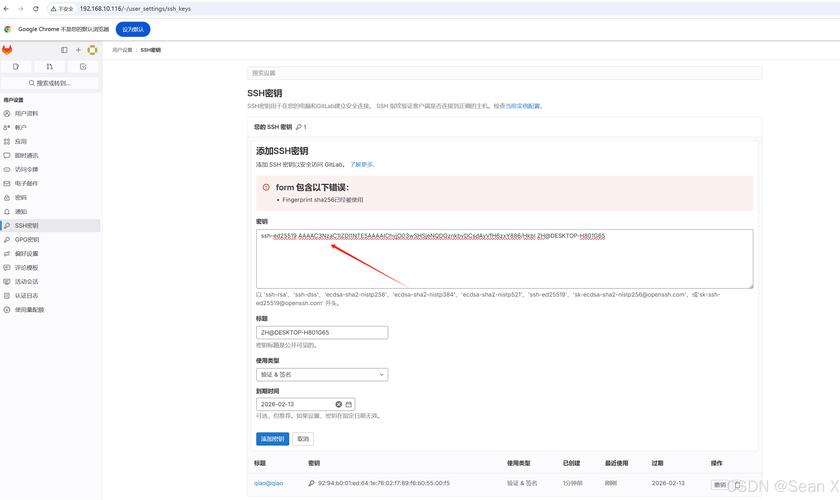This screenshot has width=840, height=500.
Task: Toggle the sidebar collapse icon
Action: [64, 50]
